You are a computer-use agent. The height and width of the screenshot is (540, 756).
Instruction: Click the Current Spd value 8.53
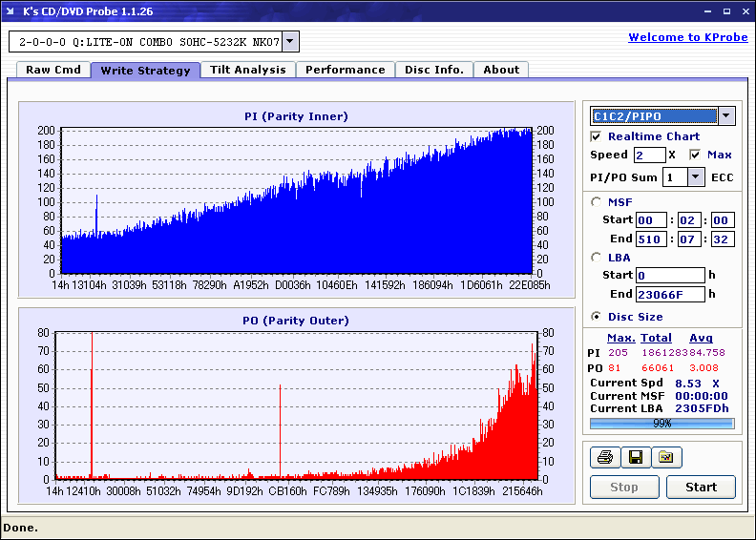click(x=688, y=384)
